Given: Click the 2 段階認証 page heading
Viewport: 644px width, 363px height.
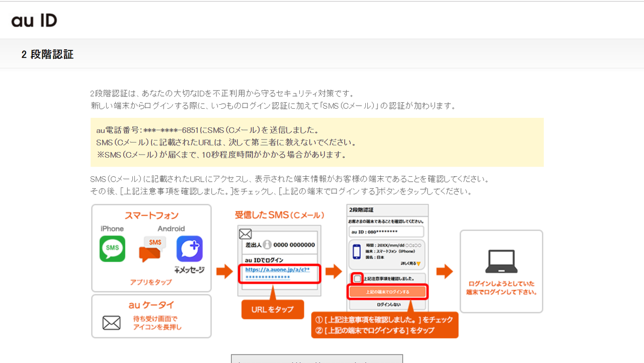Looking at the screenshot, I should coord(47,54).
